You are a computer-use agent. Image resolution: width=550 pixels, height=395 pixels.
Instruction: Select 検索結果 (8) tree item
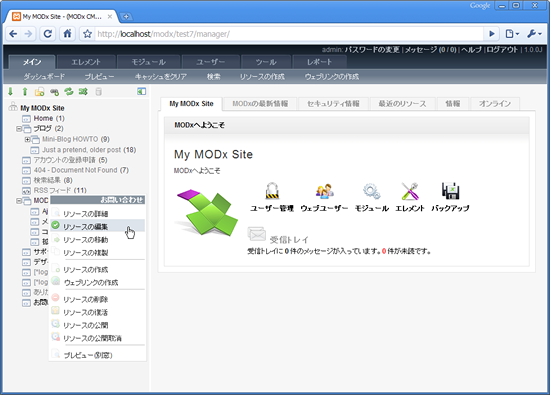[53, 180]
